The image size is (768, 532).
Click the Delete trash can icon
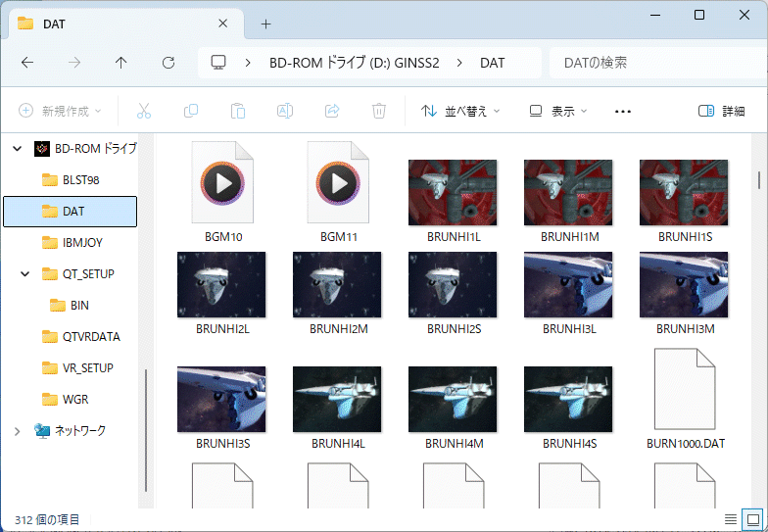point(378,112)
